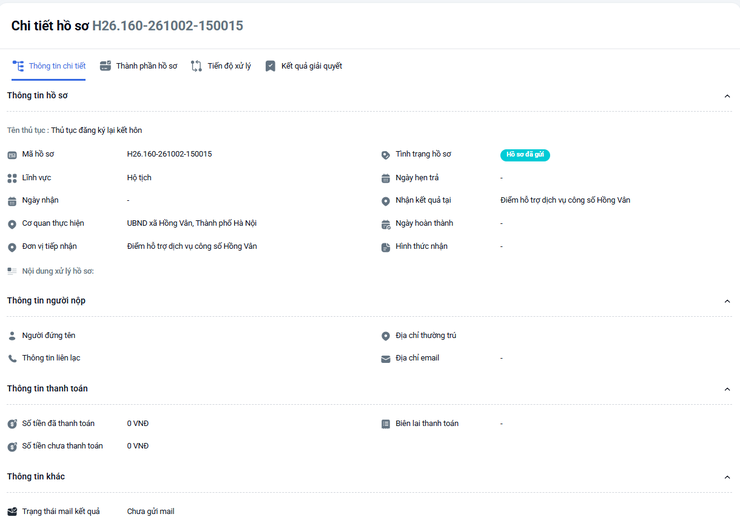Screen dimensions: 740x531
Task: Click the Người đứng tên person icon
Action: click(12, 336)
